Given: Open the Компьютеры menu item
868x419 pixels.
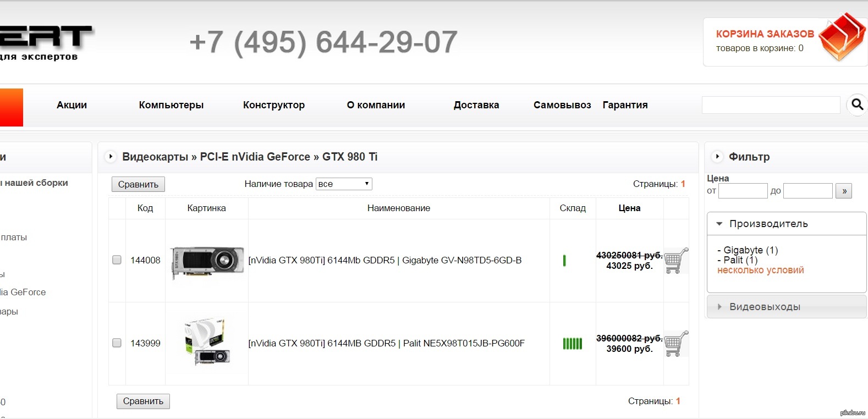Looking at the screenshot, I should 171,105.
